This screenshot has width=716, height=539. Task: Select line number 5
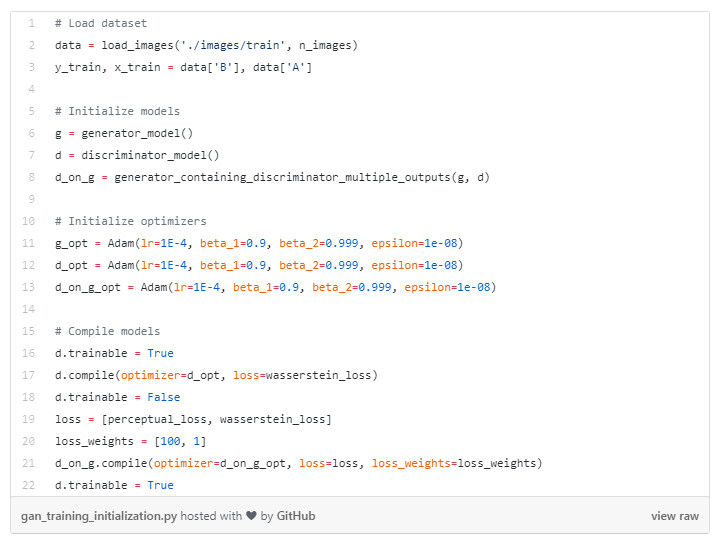[x=32, y=111]
